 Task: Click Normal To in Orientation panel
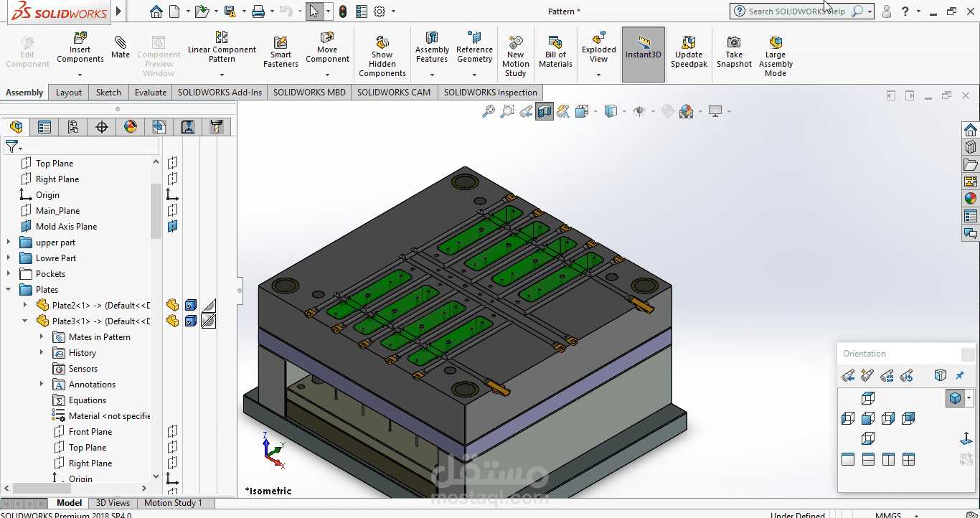click(966, 438)
